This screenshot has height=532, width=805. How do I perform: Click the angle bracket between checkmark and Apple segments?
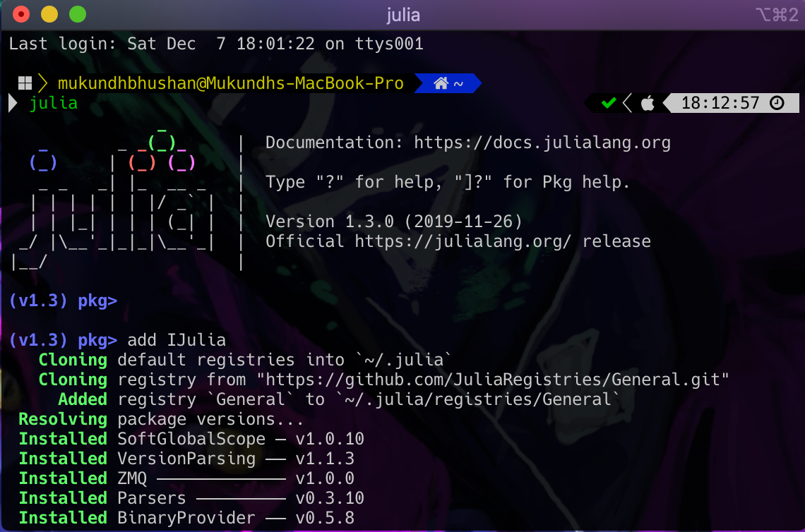(626, 103)
